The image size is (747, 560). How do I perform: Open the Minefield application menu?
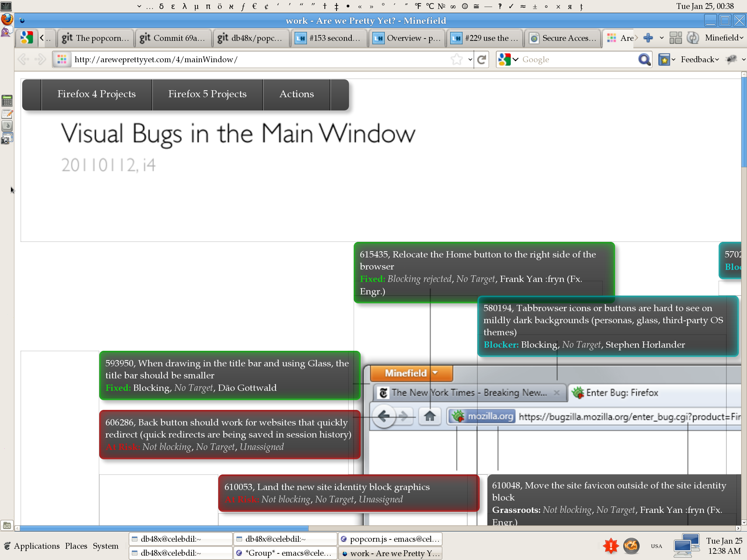click(x=724, y=38)
